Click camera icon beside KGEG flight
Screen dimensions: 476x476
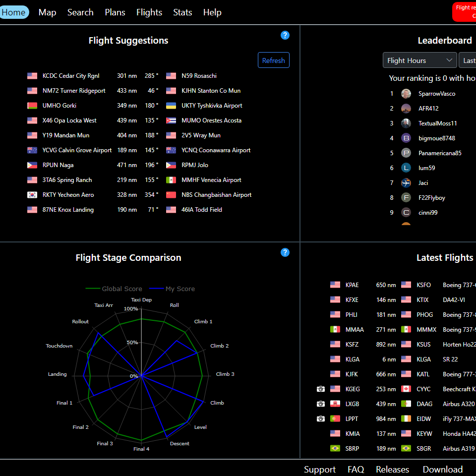(x=321, y=389)
